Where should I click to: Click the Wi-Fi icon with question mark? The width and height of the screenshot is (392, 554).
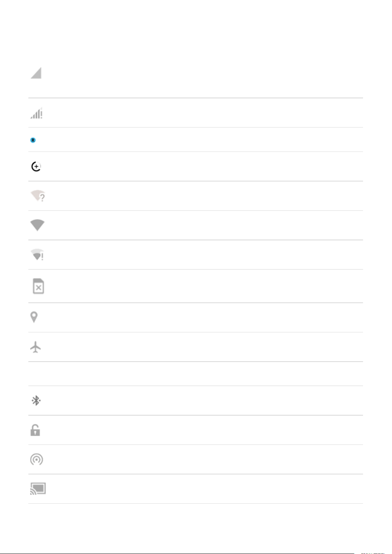coord(38,196)
